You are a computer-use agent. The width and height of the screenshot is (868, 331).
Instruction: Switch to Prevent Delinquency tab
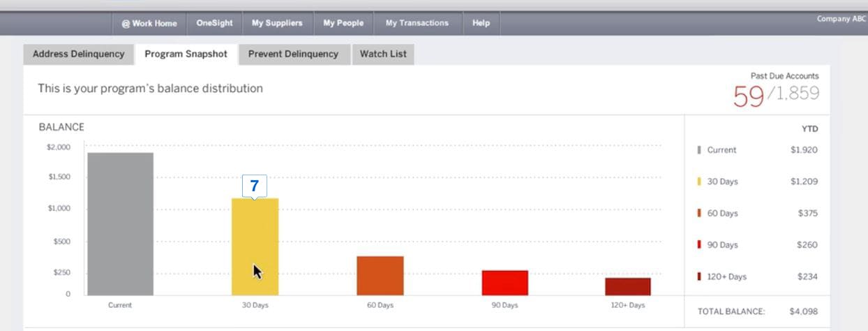[x=293, y=54]
